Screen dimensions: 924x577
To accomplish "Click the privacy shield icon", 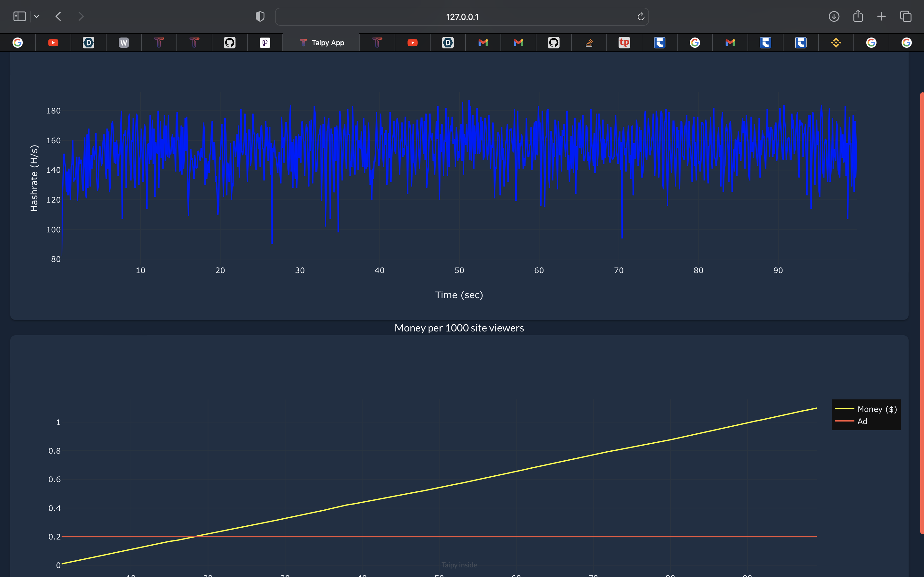I will pos(260,16).
